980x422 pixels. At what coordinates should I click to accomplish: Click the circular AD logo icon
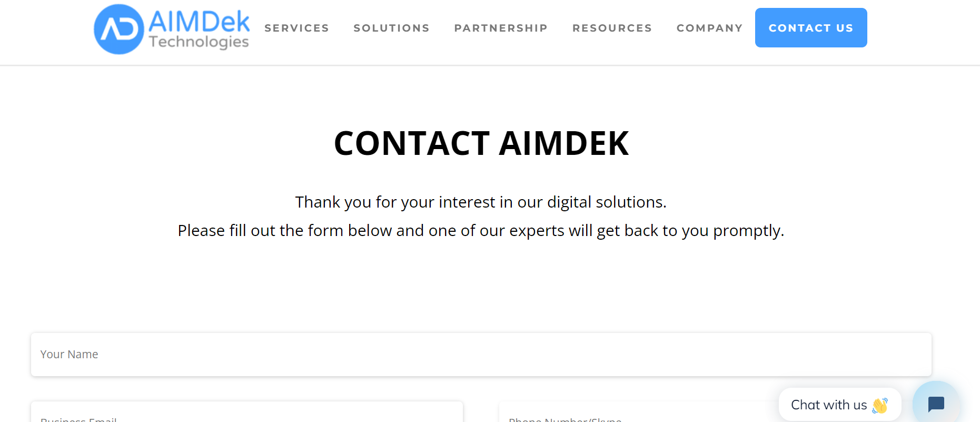pos(119,30)
